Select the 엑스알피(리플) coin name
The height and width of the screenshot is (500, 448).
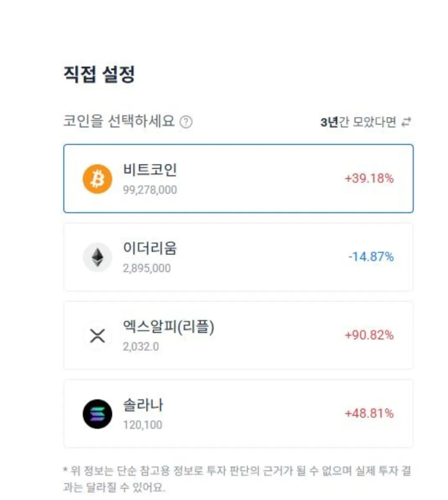click(x=168, y=327)
